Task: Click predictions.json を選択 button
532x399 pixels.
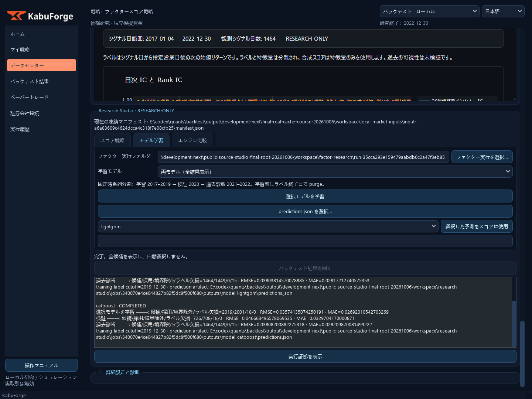Action: [305, 211]
